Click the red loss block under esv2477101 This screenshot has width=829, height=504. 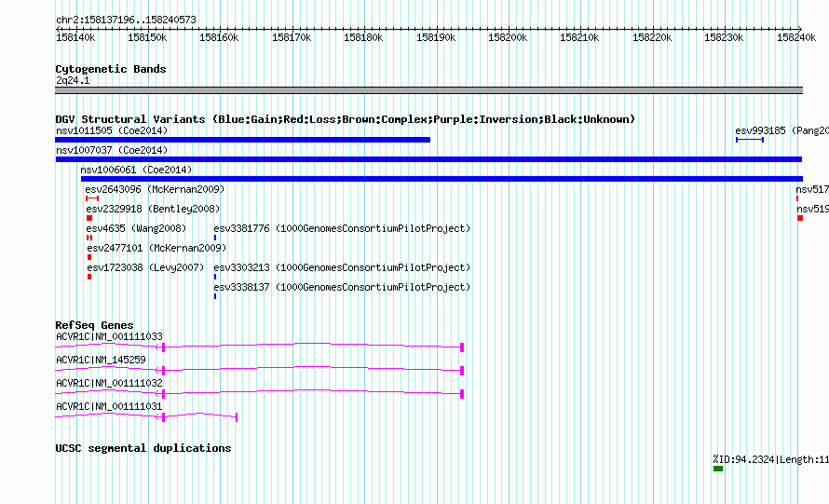[x=89, y=257]
